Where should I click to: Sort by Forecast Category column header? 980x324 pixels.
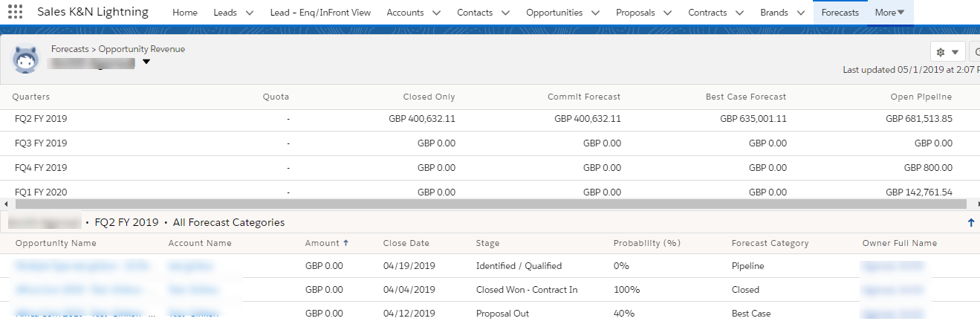pyautogui.click(x=770, y=243)
